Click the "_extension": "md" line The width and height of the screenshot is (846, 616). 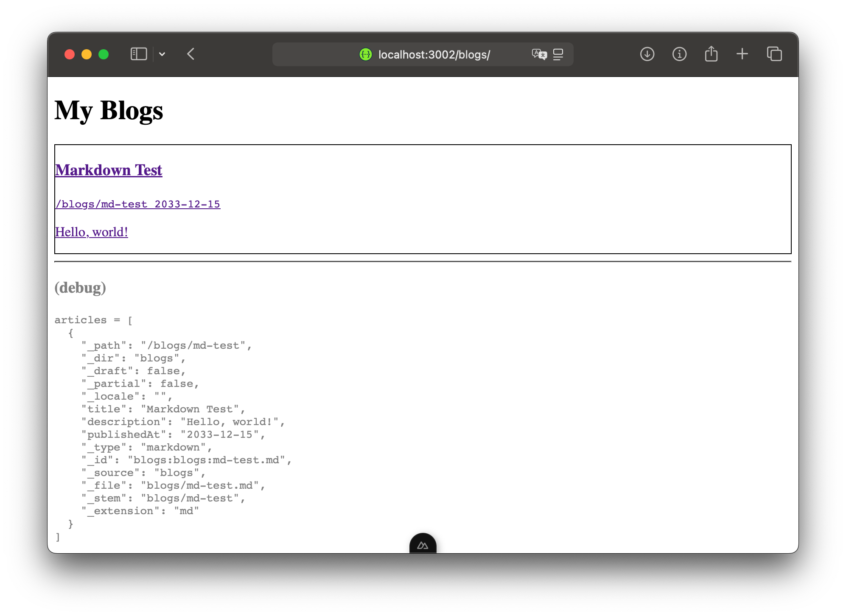point(140,511)
